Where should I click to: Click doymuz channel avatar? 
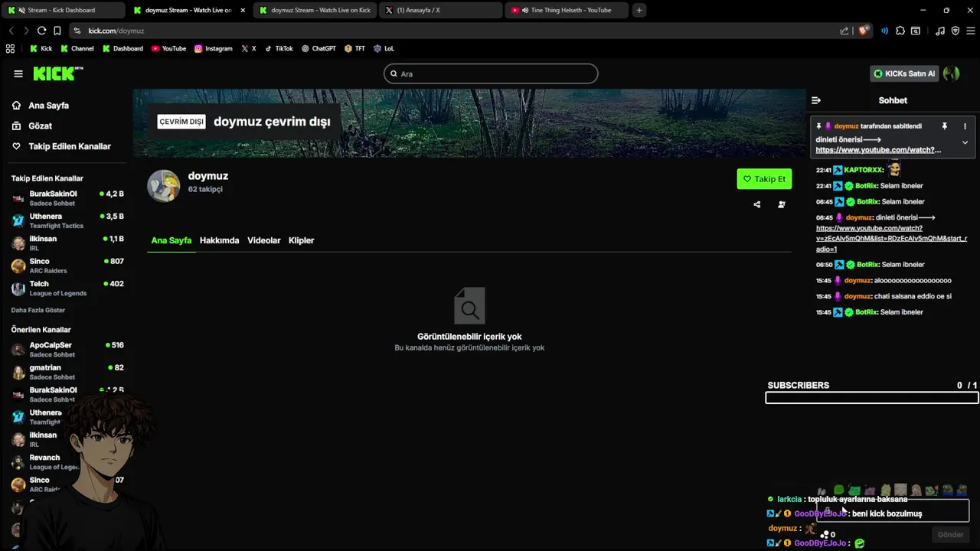[x=163, y=186]
